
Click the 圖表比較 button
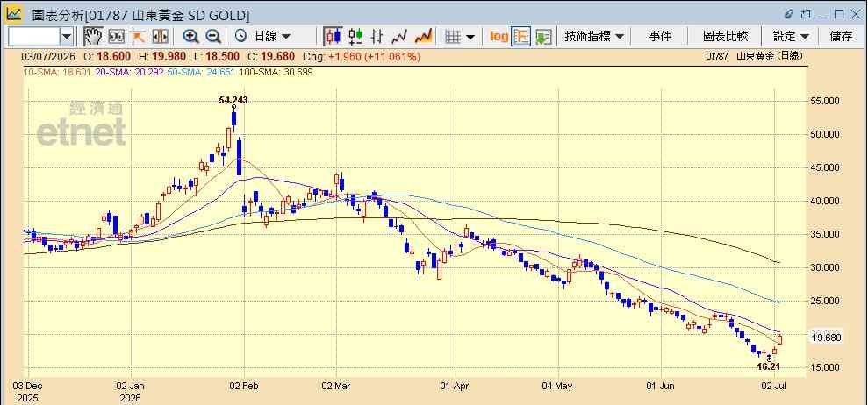coord(725,37)
